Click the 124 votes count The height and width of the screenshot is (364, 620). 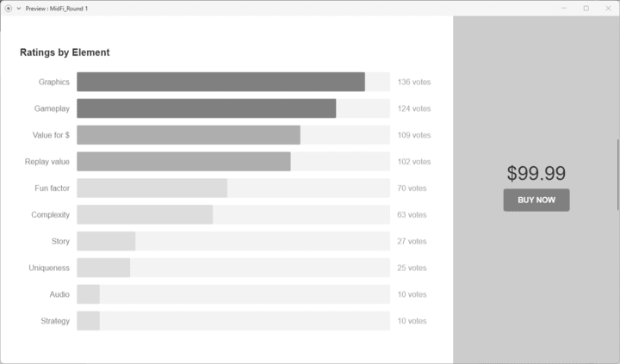pyautogui.click(x=413, y=109)
